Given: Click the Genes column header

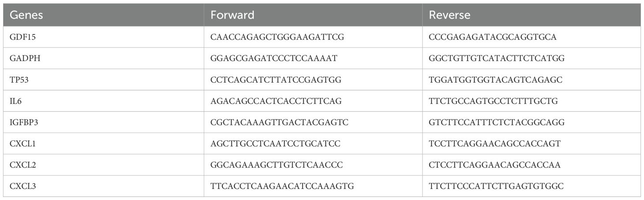Looking at the screenshot, I should tap(26, 15).
